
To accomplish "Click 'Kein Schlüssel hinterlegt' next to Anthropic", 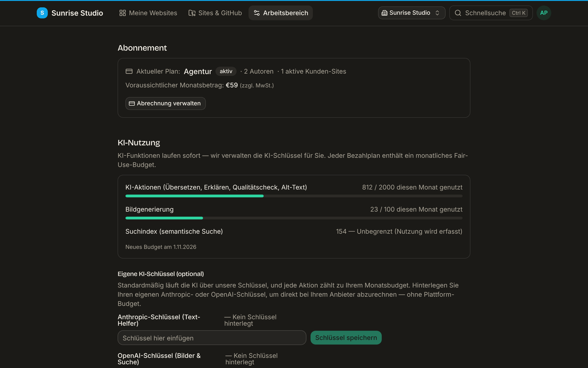I will tap(250, 320).
